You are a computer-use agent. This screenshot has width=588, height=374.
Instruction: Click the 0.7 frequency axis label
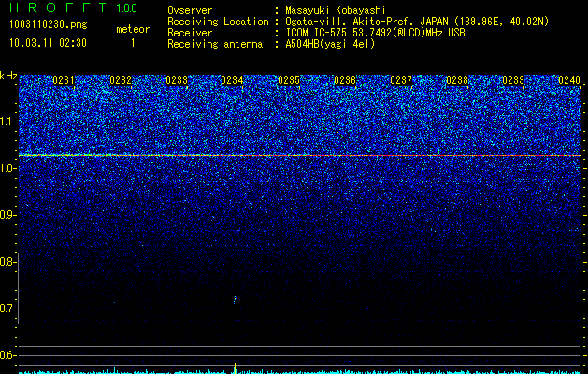7,309
